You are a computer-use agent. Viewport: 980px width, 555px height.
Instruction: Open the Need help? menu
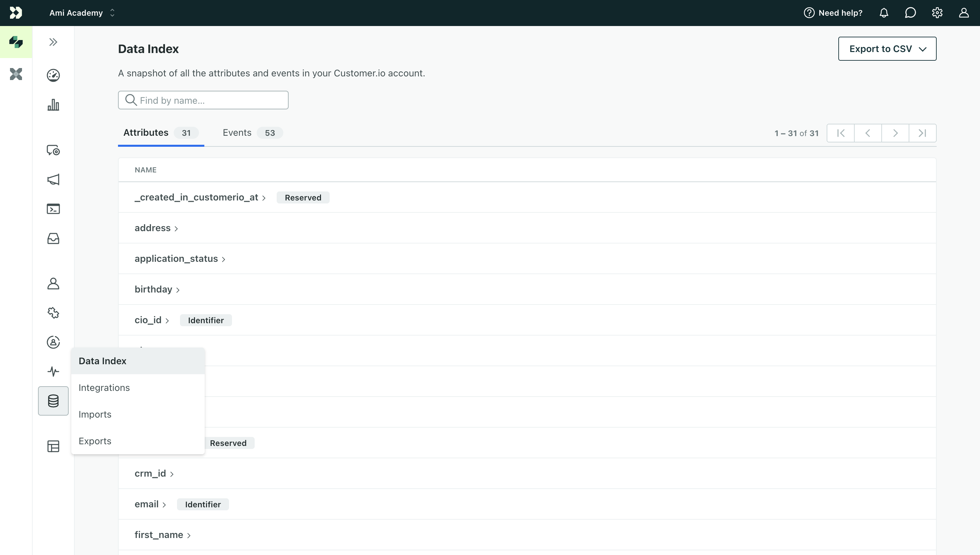pyautogui.click(x=833, y=13)
